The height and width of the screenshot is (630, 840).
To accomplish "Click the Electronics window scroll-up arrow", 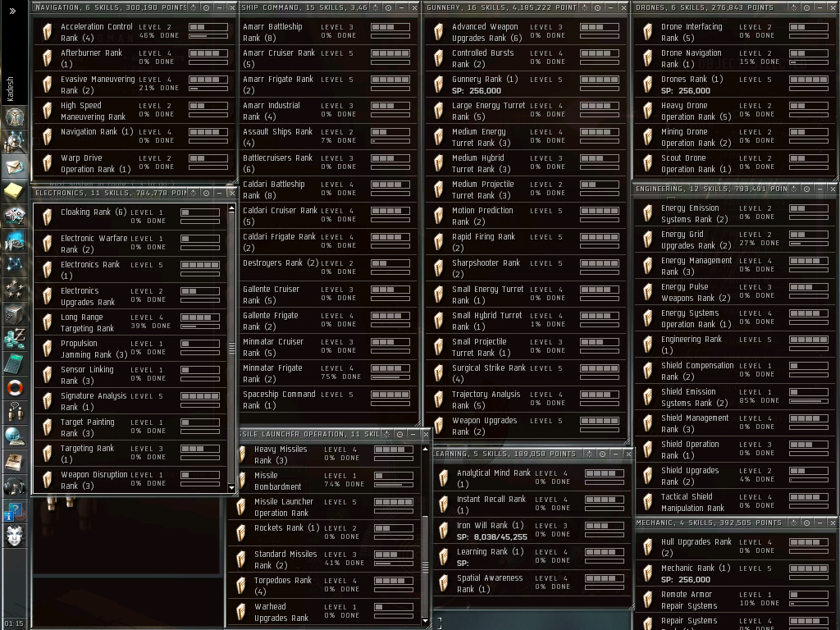I will click(x=231, y=208).
